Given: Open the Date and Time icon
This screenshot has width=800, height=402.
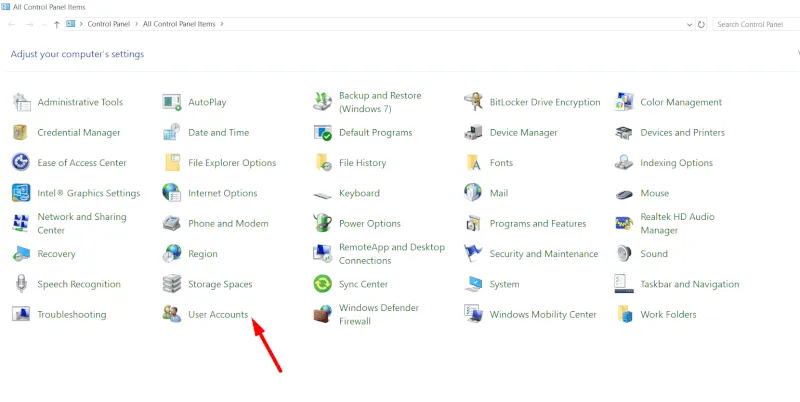Looking at the screenshot, I should pyautogui.click(x=172, y=133).
